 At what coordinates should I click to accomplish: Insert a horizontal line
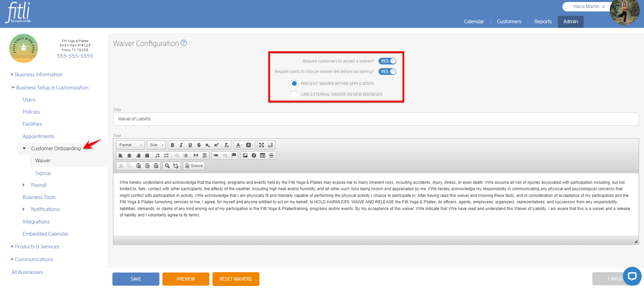point(271,156)
